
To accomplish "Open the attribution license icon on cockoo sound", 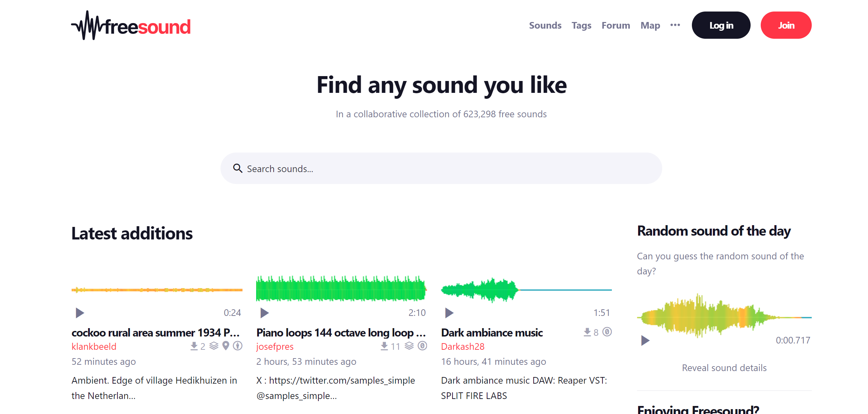I will click(x=238, y=346).
